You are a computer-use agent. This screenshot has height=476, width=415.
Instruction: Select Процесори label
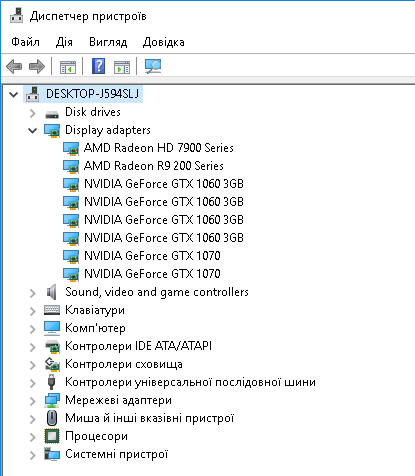pos(96,436)
